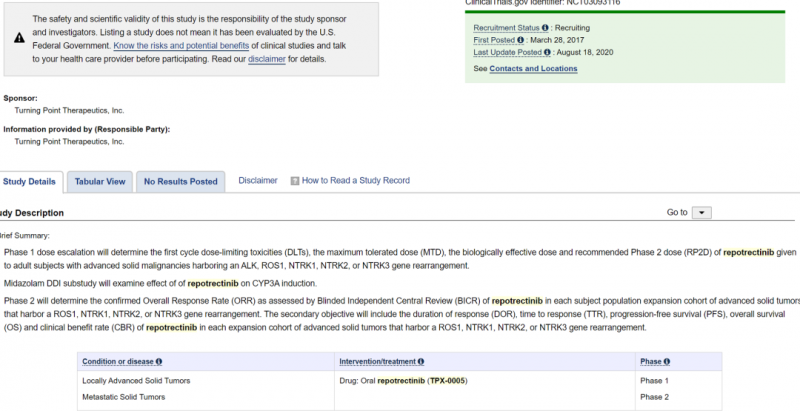Click the Phase 2 table value
The image size is (800, 411).
click(655, 397)
